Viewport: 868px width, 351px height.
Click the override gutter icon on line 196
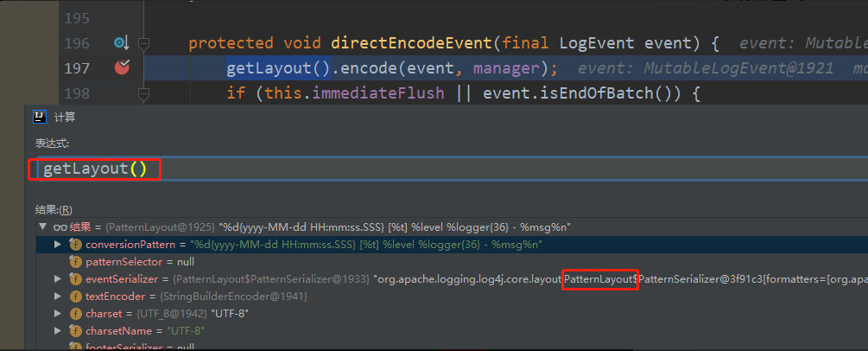(121, 42)
